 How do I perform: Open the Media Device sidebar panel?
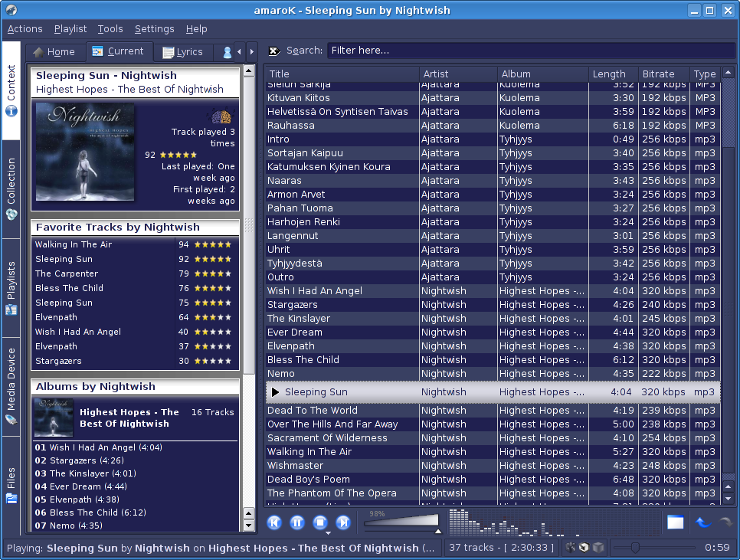11,386
